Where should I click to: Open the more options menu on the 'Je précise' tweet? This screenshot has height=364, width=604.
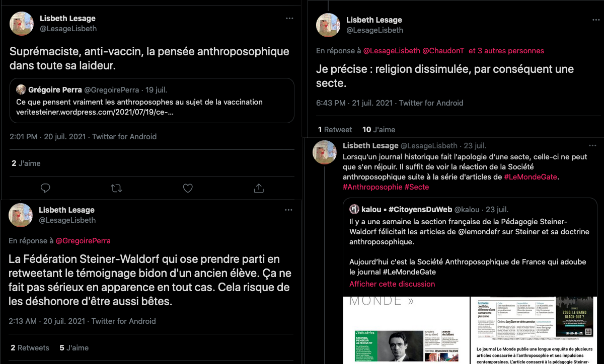click(595, 20)
